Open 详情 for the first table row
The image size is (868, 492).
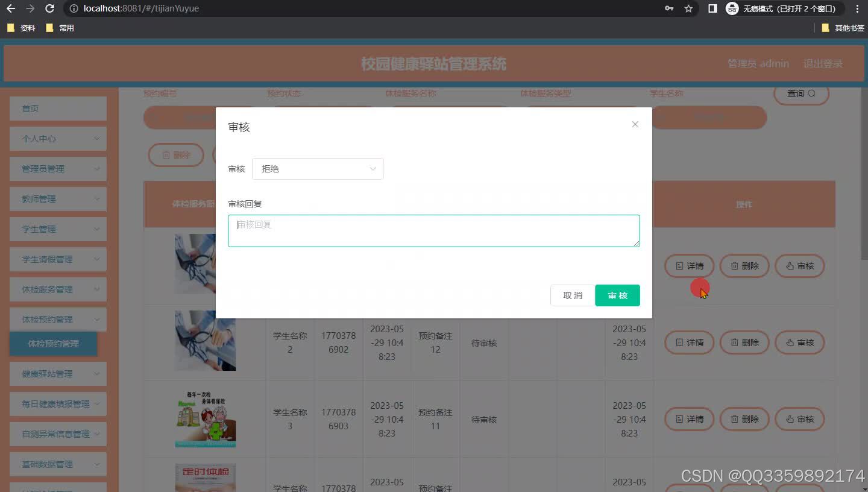689,266
